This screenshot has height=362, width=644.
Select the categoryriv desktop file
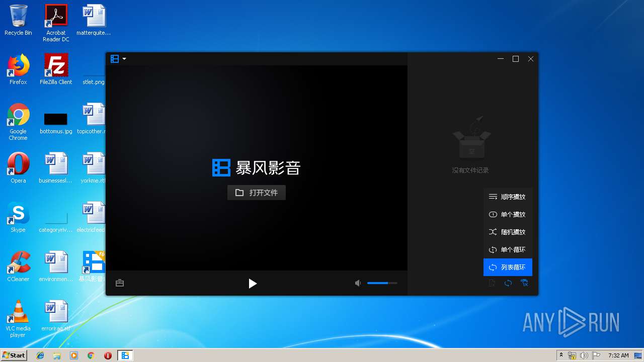coord(56,222)
